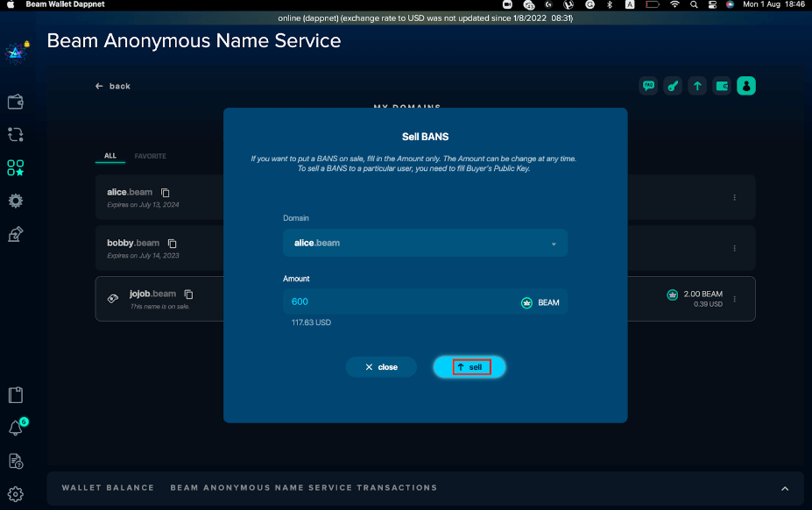Screen dimensions: 812x510
Task: Expand the bottom transactions panel chevron
Action: click(x=785, y=488)
